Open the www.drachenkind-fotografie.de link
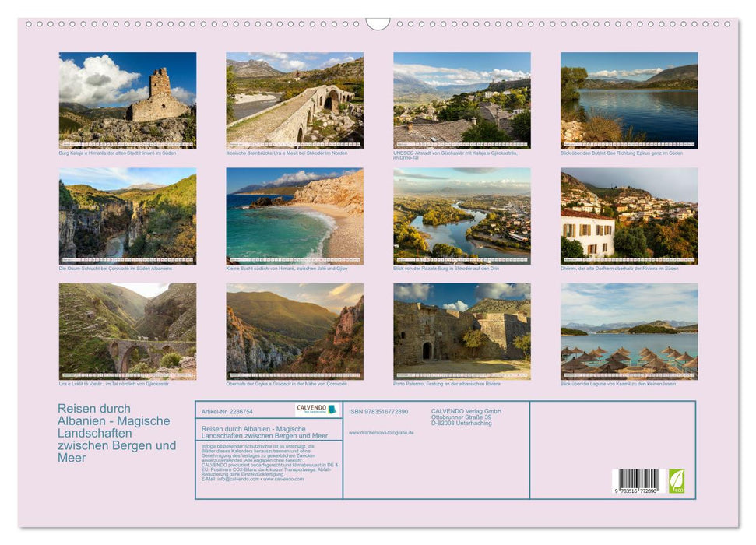 point(381,433)
